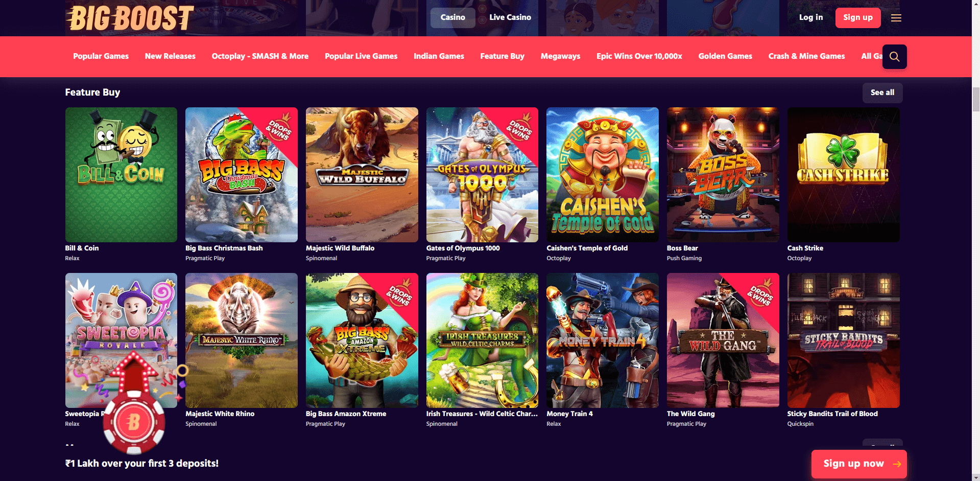Click the Big Bass Amazon Xtreme title
Screen dimensions: 980x481
click(x=346, y=414)
